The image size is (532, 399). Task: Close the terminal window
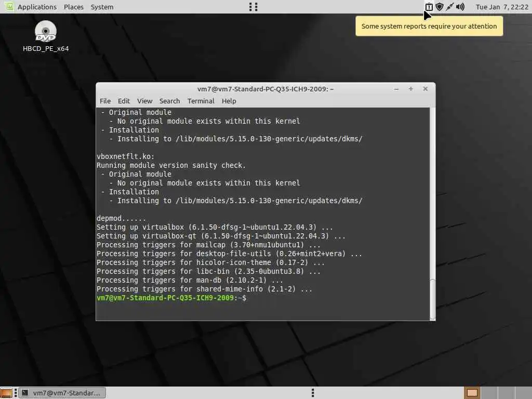pos(425,89)
